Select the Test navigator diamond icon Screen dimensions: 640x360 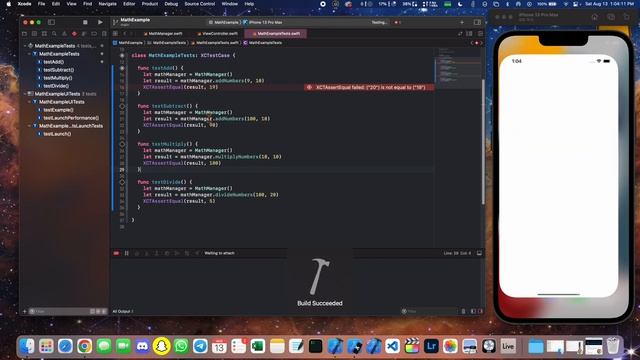pyautogui.click(x=74, y=33)
